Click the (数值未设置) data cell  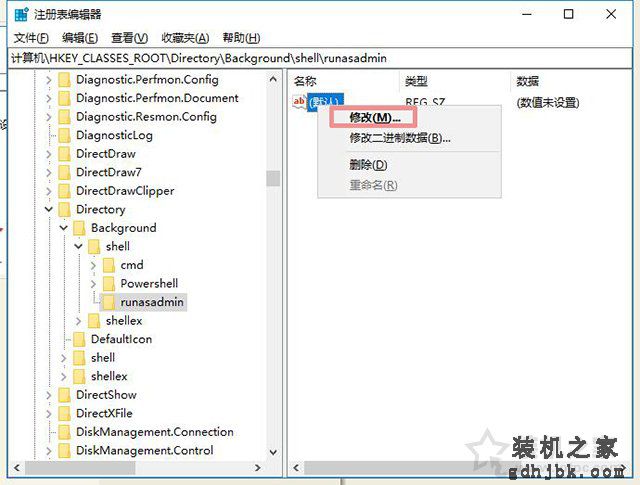click(x=548, y=102)
